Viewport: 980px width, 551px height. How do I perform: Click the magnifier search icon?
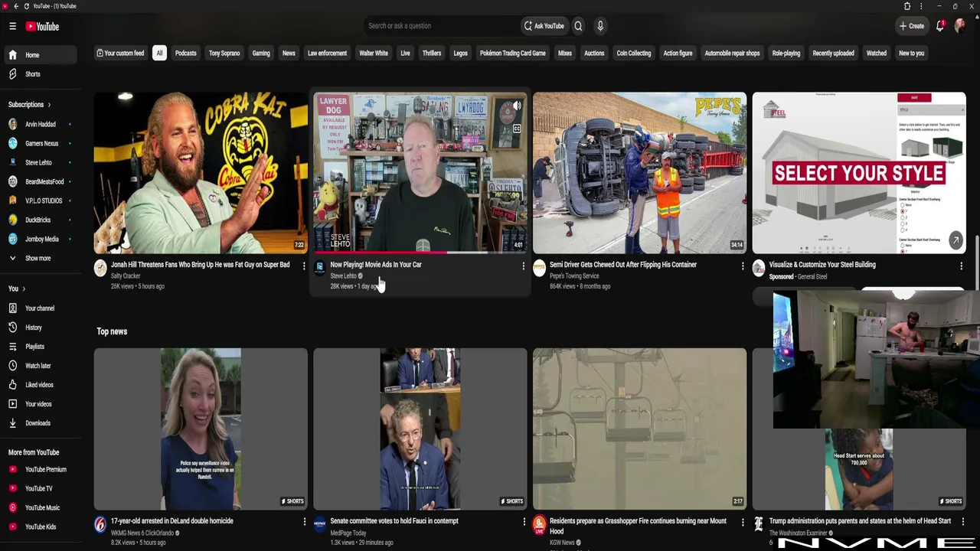[x=578, y=26]
